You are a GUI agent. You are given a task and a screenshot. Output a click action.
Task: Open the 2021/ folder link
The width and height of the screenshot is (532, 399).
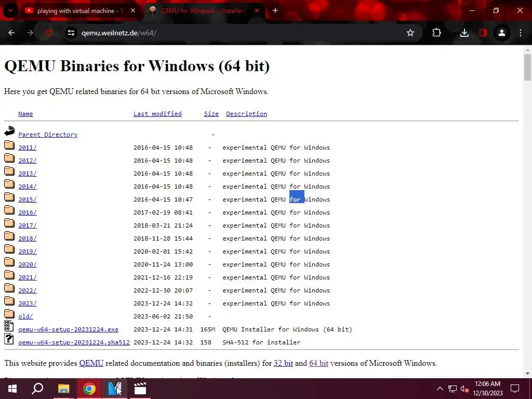pos(28,277)
